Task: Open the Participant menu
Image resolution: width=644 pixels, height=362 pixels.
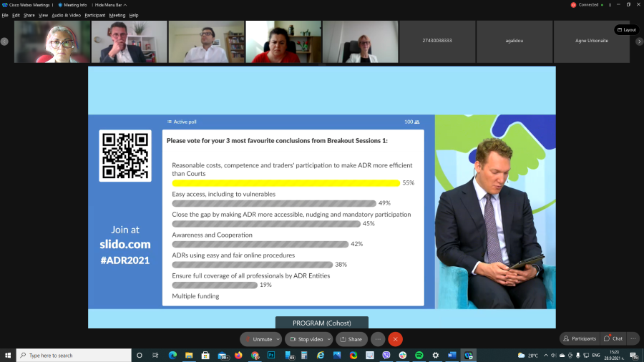Action: 95,15
